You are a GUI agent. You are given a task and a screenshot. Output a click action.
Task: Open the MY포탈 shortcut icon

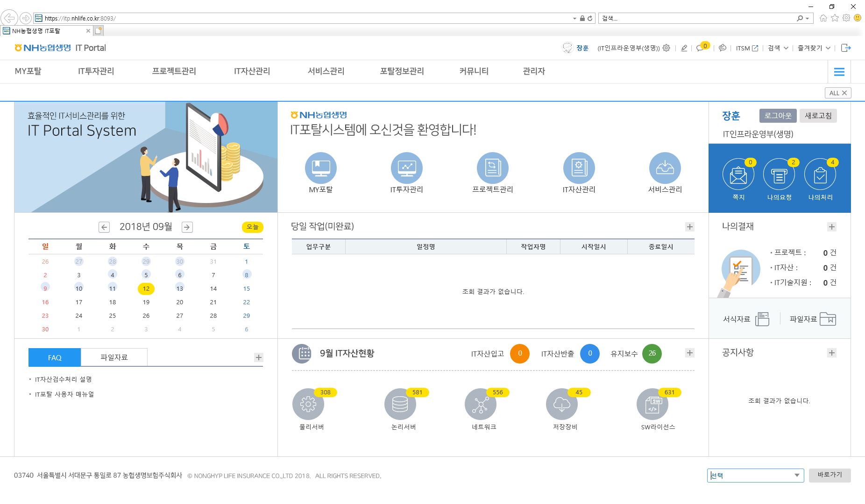click(320, 168)
